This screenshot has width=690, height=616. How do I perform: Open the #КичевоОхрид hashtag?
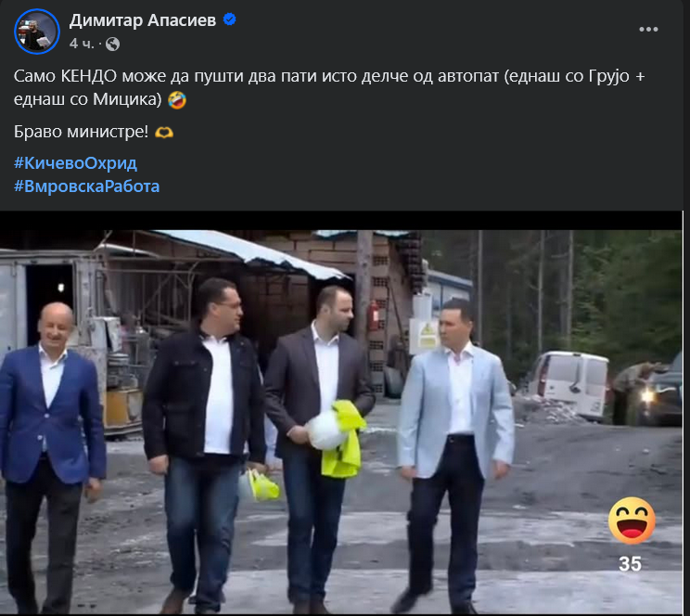[x=75, y=163]
